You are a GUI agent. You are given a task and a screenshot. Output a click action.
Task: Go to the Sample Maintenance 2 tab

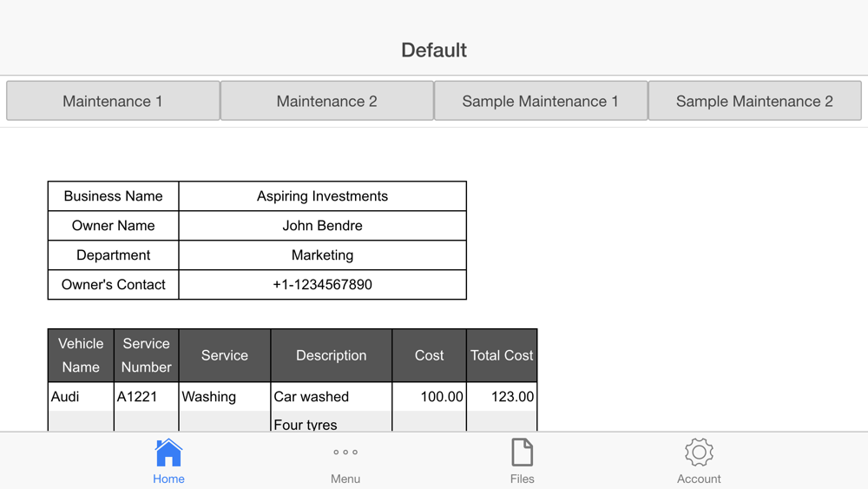(x=754, y=101)
